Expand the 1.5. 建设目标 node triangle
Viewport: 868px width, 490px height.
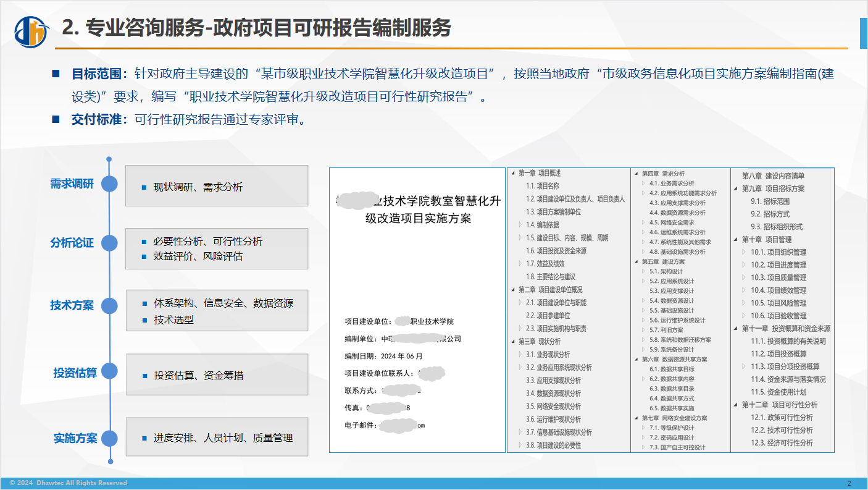coord(520,238)
